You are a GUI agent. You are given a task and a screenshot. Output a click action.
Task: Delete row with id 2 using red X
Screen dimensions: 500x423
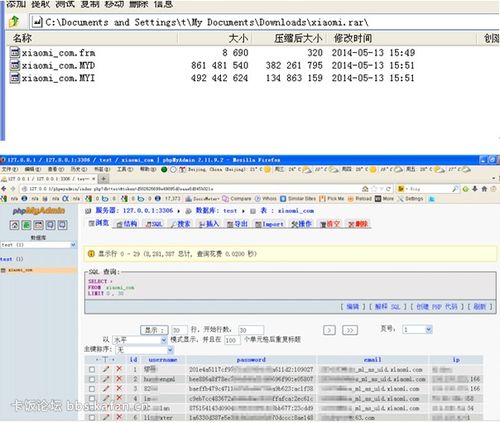click(119, 379)
